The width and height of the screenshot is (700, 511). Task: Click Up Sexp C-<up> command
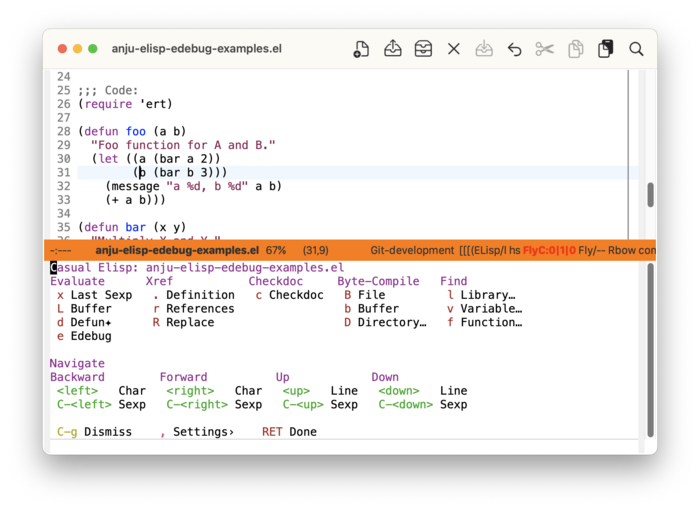(320, 405)
